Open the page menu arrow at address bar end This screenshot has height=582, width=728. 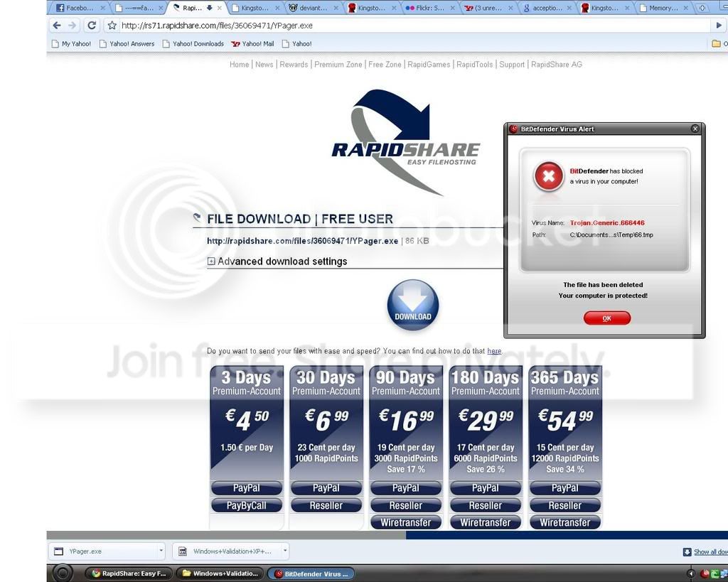(x=719, y=26)
